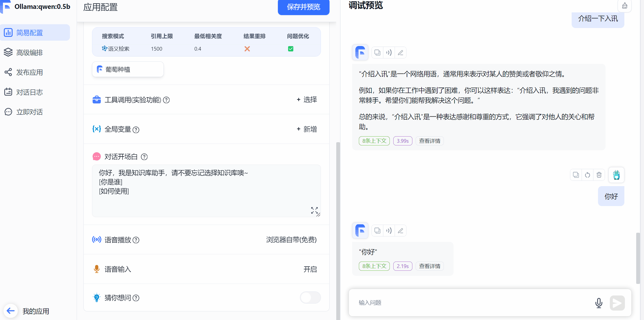Edit the last AI reply with pencil icon
This screenshot has height=320, width=644.
pyautogui.click(x=401, y=231)
